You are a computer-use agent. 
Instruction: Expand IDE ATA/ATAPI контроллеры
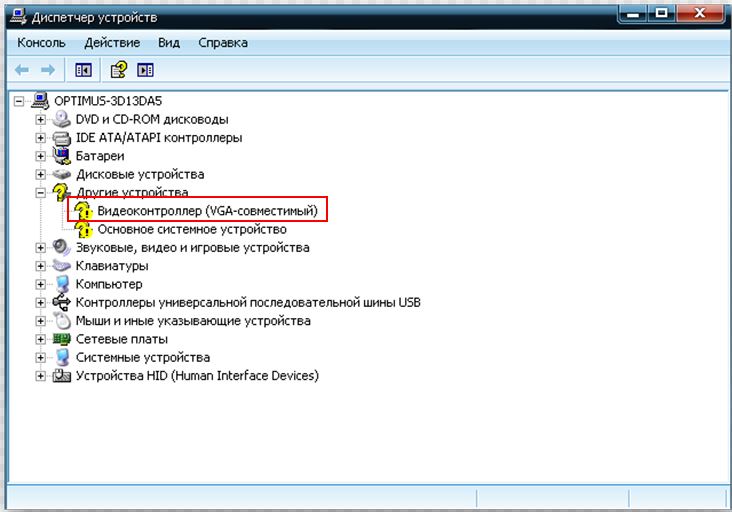click(41, 138)
